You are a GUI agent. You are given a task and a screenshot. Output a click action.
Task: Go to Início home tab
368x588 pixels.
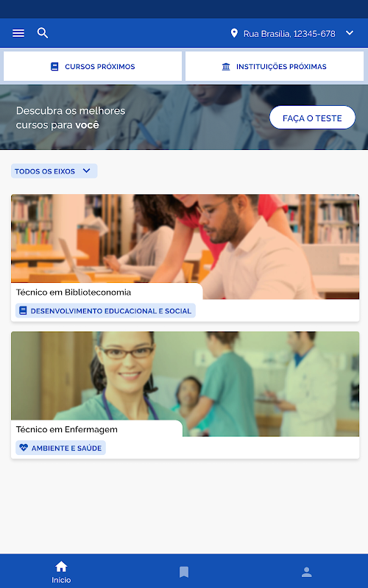(61, 572)
